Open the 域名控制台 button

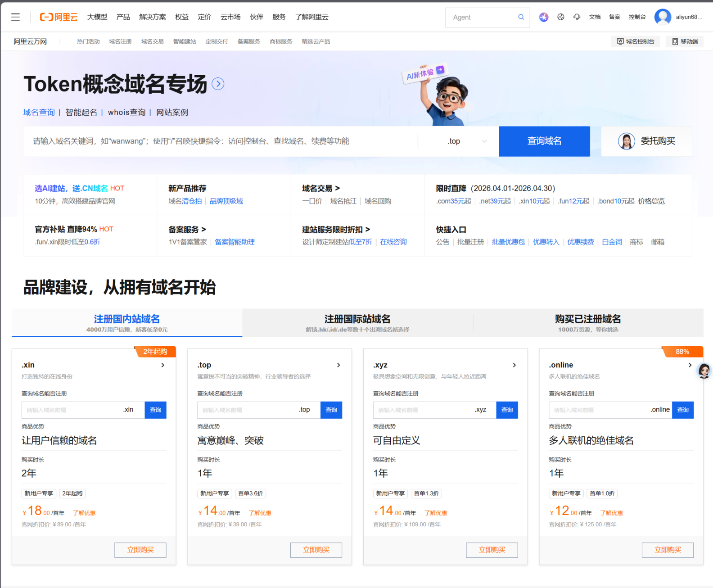[x=635, y=41]
